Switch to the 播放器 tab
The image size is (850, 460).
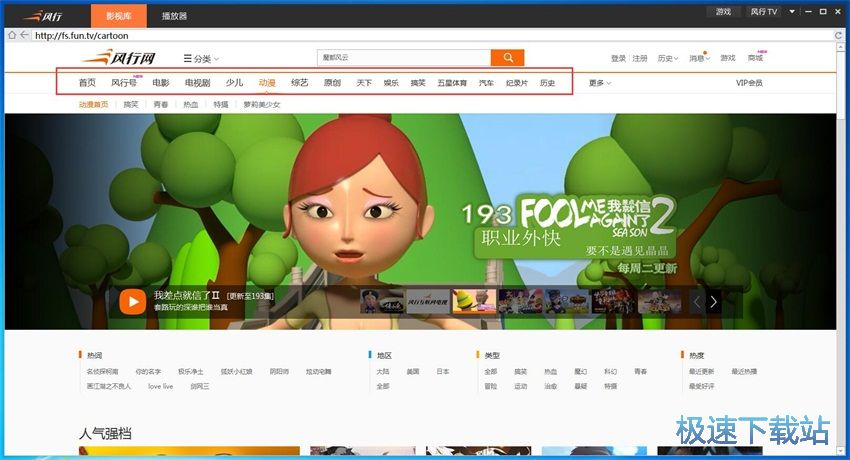174,16
